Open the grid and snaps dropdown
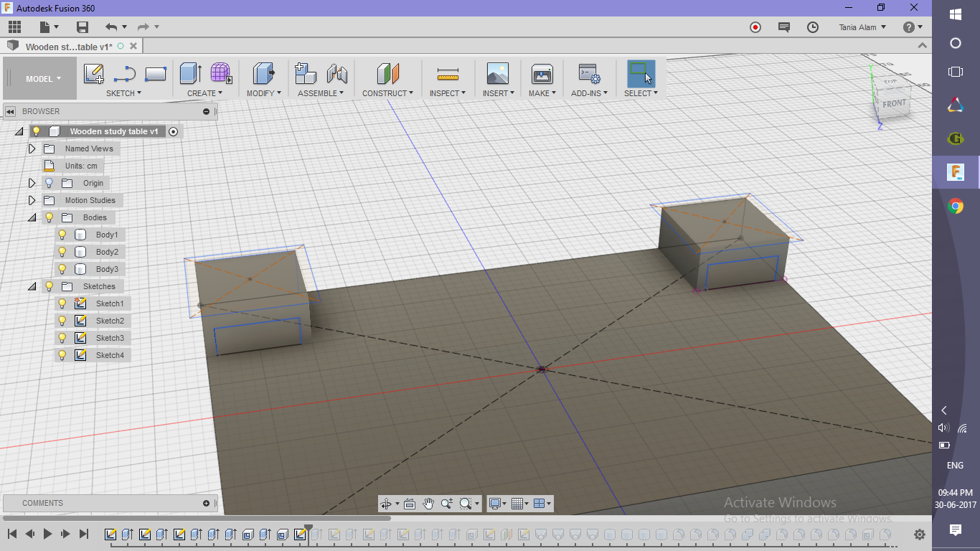 click(x=521, y=504)
